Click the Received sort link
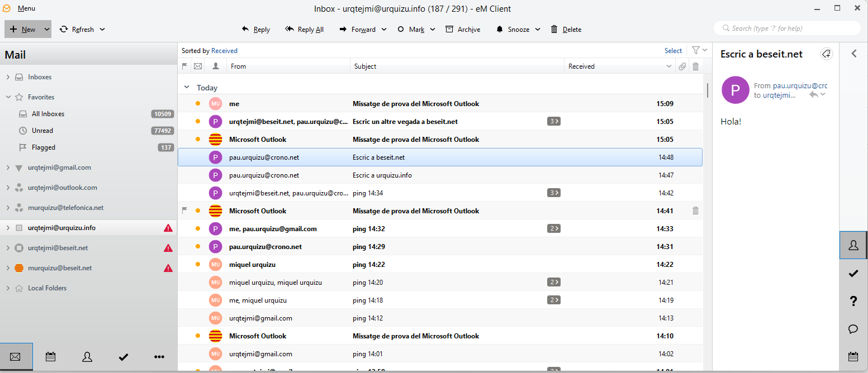The image size is (868, 373). (x=224, y=51)
